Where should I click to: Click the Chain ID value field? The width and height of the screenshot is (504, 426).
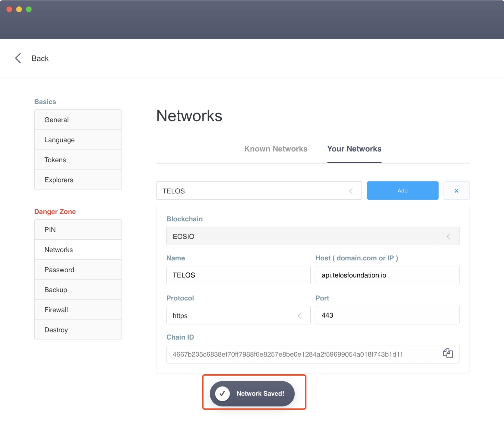[x=313, y=354]
